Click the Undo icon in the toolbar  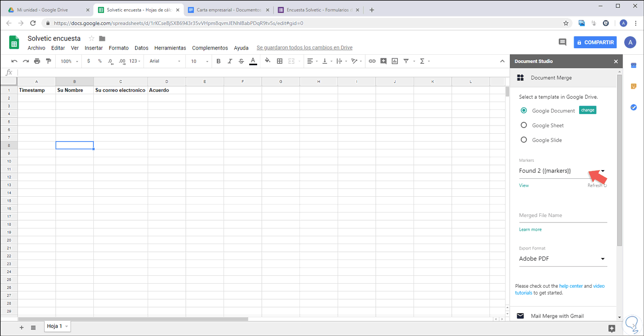click(14, 61)
